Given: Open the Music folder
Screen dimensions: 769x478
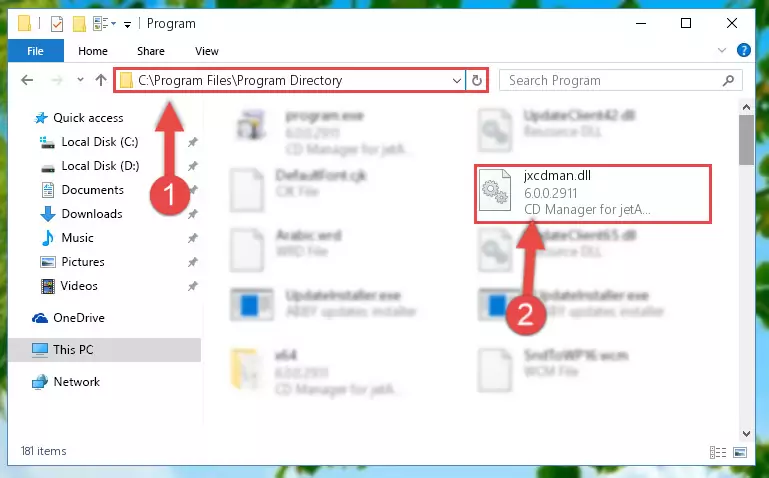Looking at the screenshot, I should pos(77,238).
